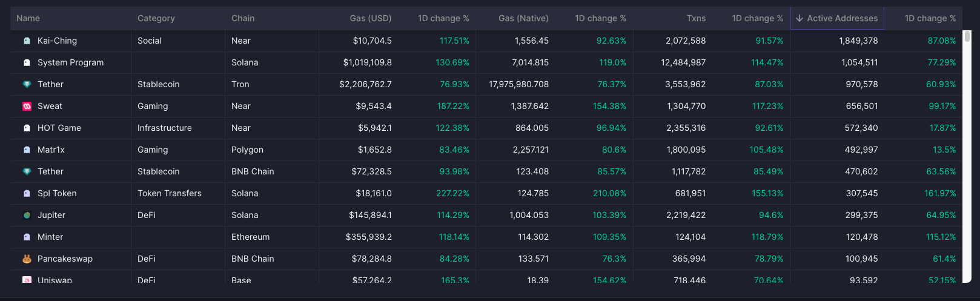Click the Social category cell of Kai-Ching

pyautogui.click(x=149, y=41)
